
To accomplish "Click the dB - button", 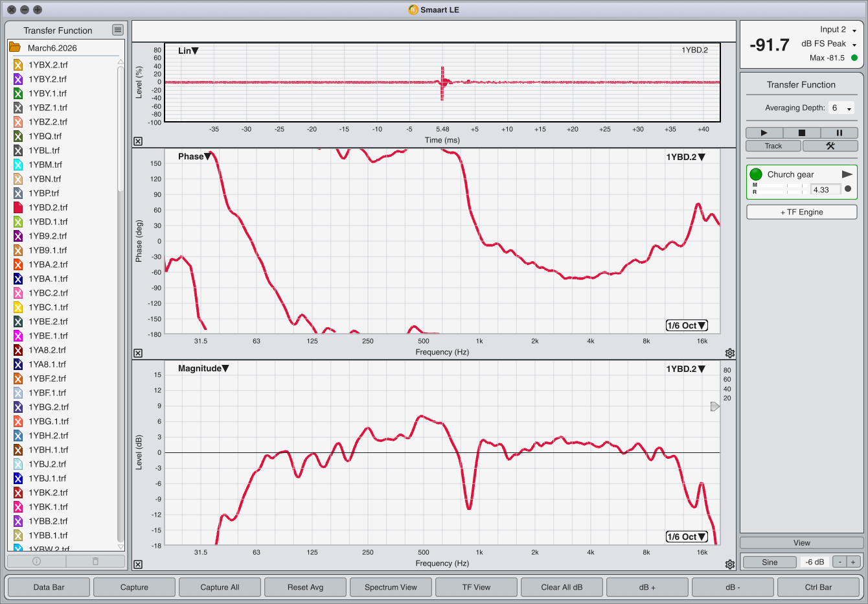I will pyautogui.click(x=733, y=587).
